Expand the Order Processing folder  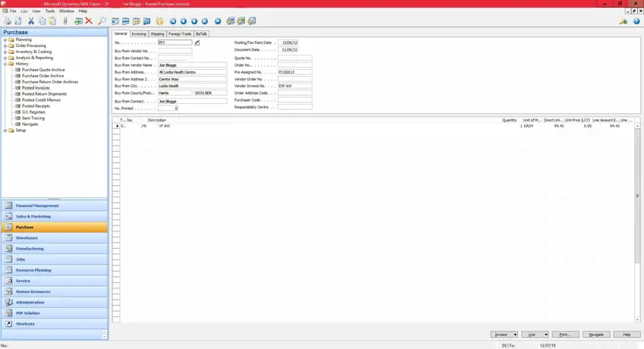(x=5, y=46)
